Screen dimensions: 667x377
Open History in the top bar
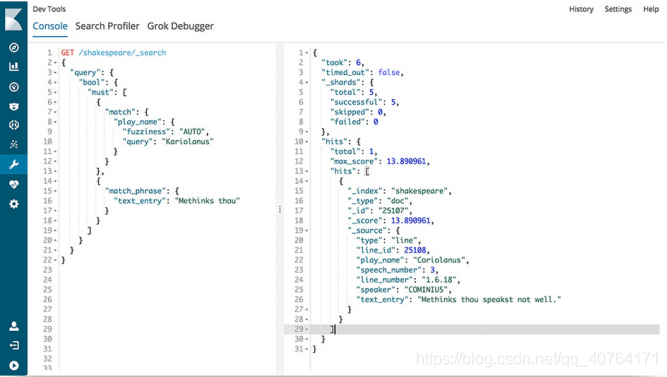(x=581, y=9)
